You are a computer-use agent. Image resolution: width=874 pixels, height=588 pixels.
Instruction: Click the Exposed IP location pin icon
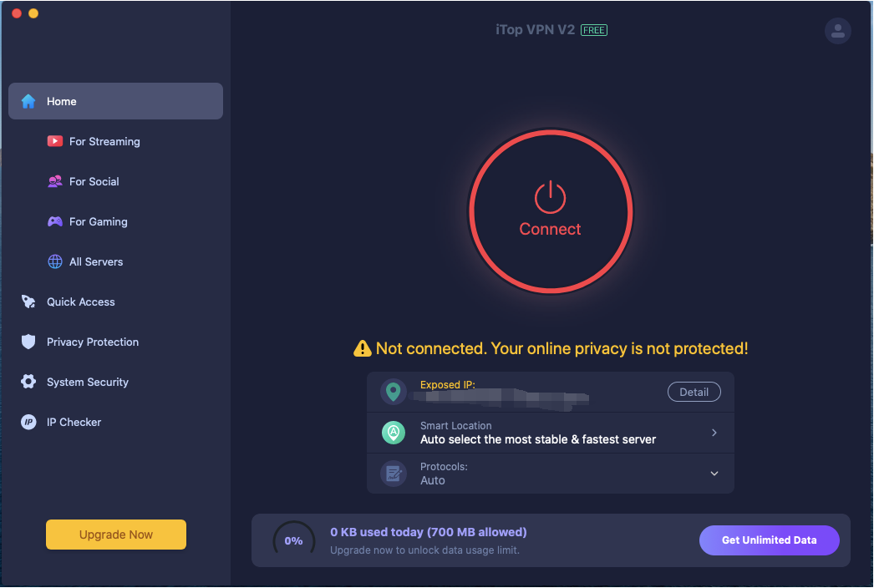click(393, 392)
